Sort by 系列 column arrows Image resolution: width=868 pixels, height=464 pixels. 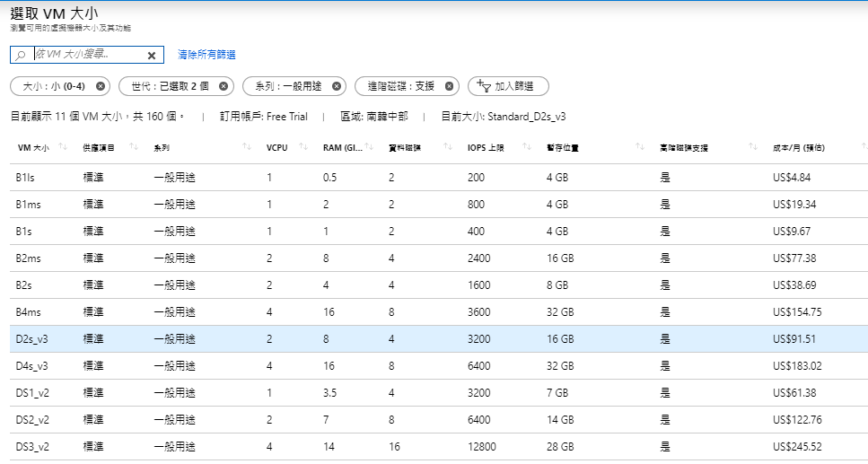click(x=247, y=146)
